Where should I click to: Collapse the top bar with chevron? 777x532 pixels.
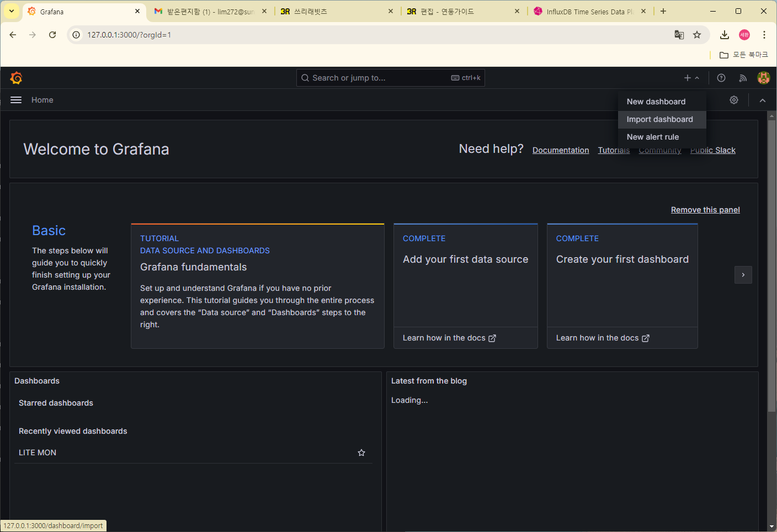(x=763, y=100)
